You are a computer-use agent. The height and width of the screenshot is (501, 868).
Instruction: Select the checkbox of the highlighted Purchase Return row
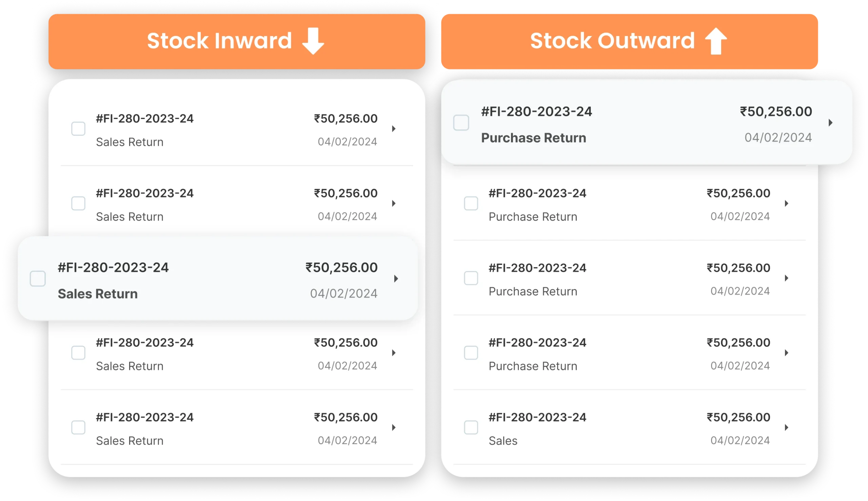coord(461,122)
